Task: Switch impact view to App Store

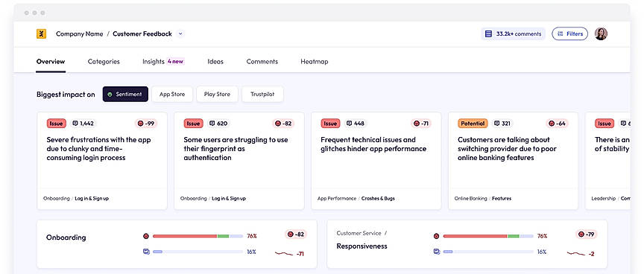Action: click(x=172, y=94)
